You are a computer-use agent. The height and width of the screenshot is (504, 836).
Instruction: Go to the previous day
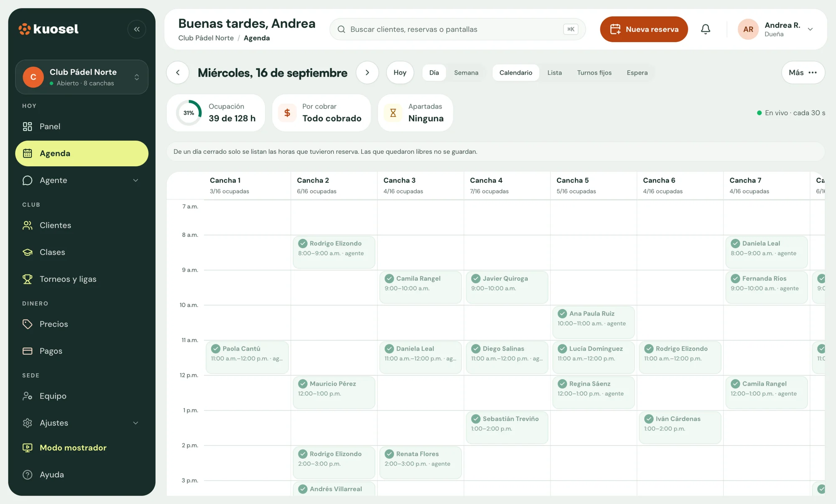pos(178,73)
